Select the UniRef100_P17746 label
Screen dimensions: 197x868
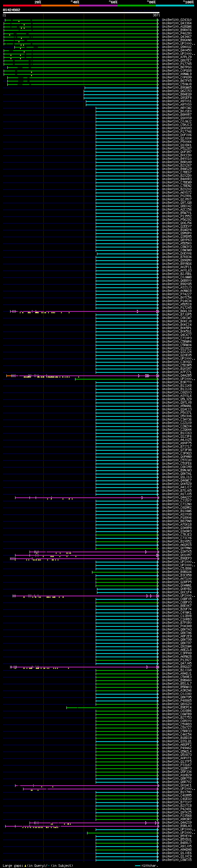coord(176,131)
